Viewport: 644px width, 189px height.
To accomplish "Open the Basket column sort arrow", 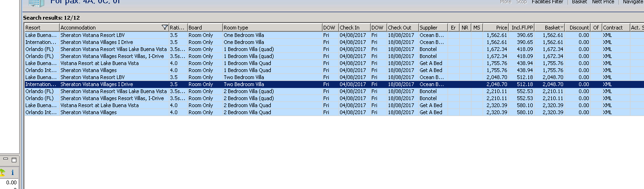I will point(562,28).
